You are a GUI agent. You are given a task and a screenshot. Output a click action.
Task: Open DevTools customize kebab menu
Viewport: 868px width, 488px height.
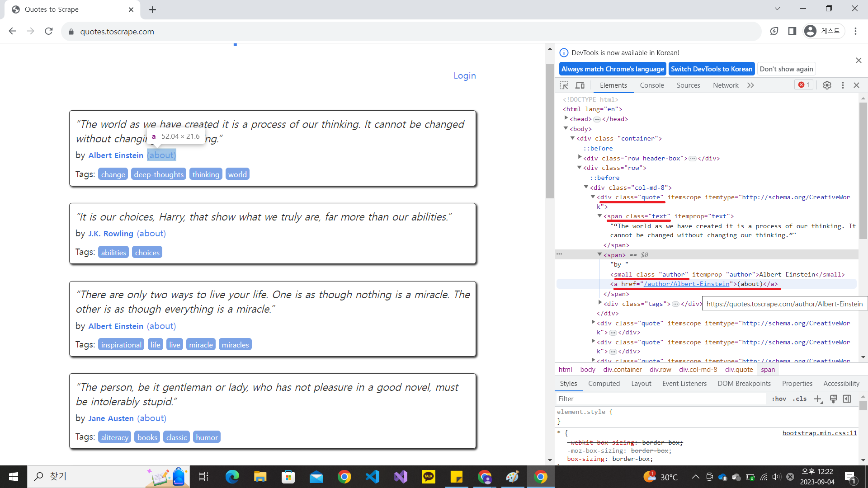pos(843,85)
